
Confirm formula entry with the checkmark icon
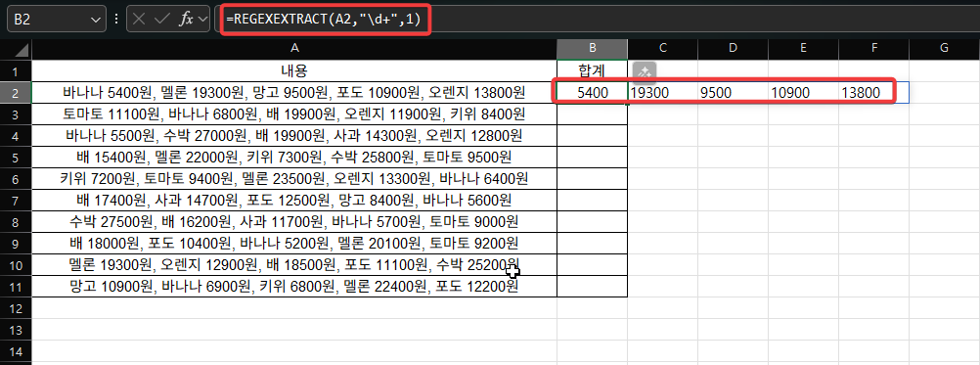click(x=162, y=20)
